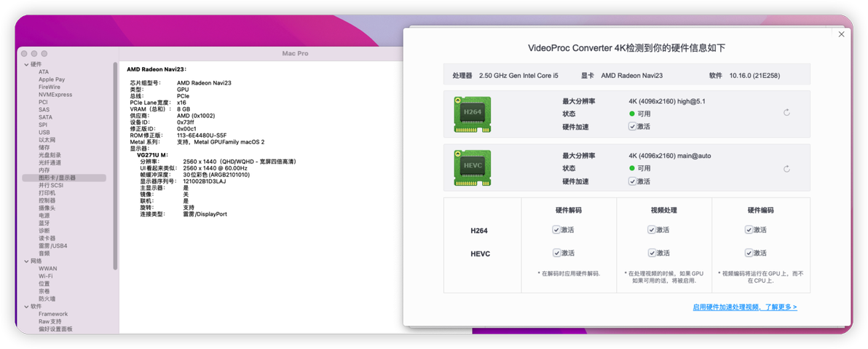The width and height of the screenshot is (868, 349).
Task: Select USB in the sidebar
Action: [44, 133]
